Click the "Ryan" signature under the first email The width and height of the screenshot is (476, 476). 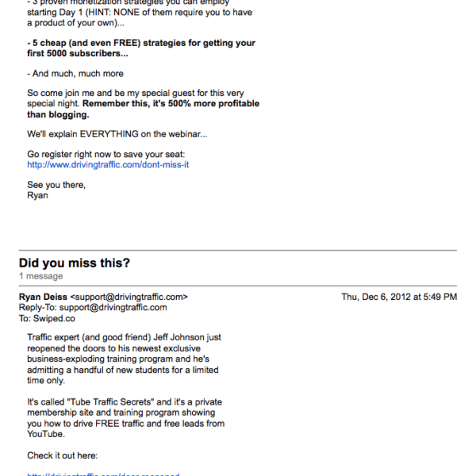click(37, 195)
